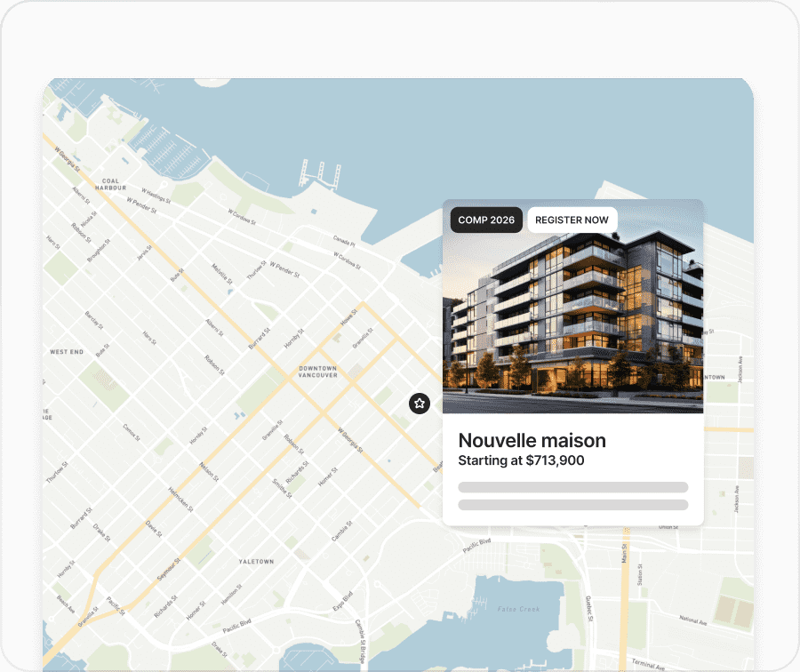Image resolution: width=800 pixels, height=672 pixels.
Task: Click the Quebec St street label
Action: click(589, 608)
